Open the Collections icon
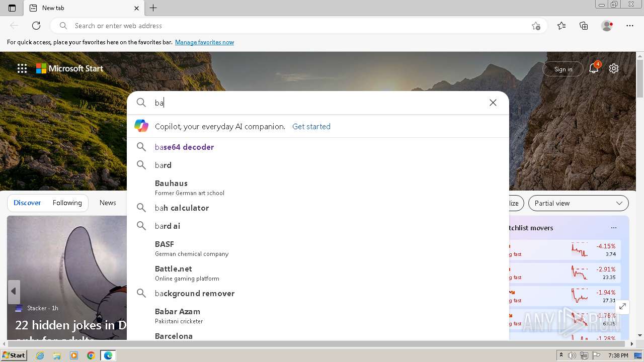The image size is (644, 362). (584, 26)
